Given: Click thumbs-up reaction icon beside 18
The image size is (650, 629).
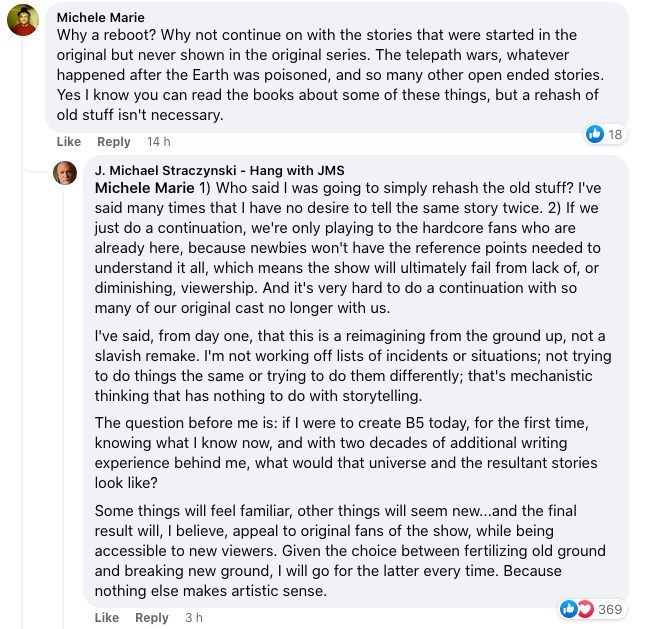Looking at the screenshot, I should click(x=595, y=134).
